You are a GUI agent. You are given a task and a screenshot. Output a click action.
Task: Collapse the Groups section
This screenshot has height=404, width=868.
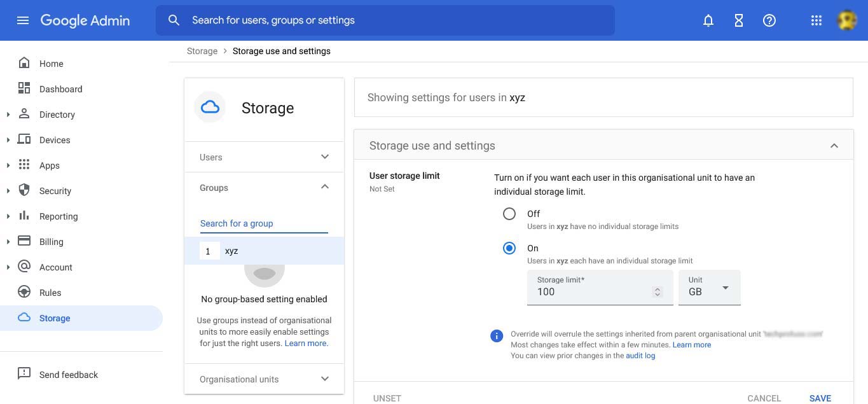pyautogui.click(x=324, y=186)
